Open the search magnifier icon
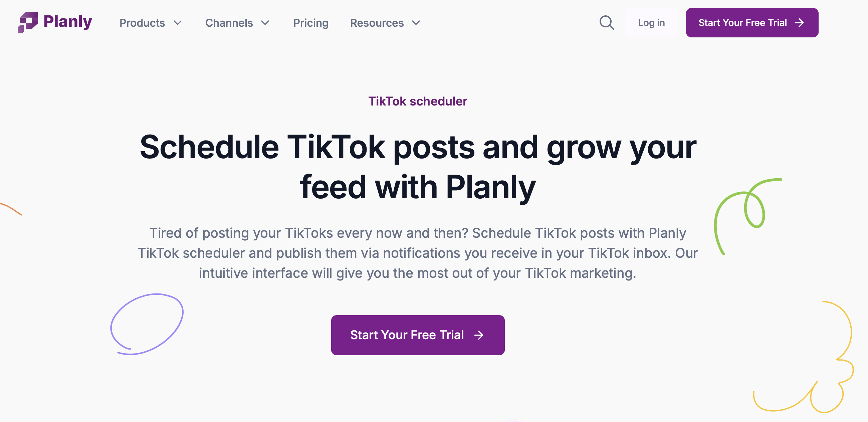 (607, 23)
